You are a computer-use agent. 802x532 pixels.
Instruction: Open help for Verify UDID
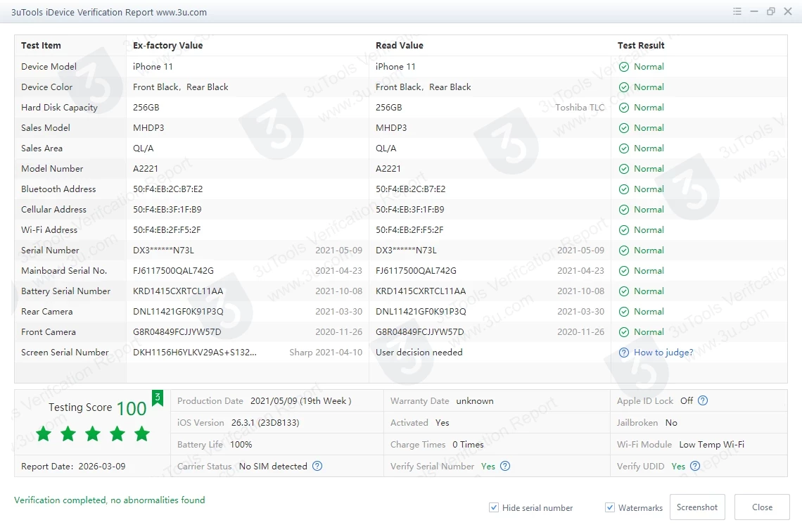pos(695,466)
